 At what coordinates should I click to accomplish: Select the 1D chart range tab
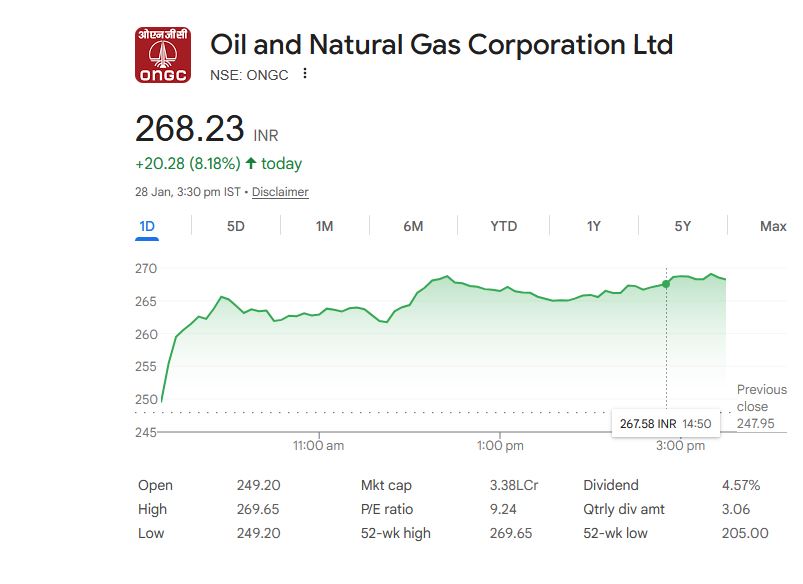(147, 226)
